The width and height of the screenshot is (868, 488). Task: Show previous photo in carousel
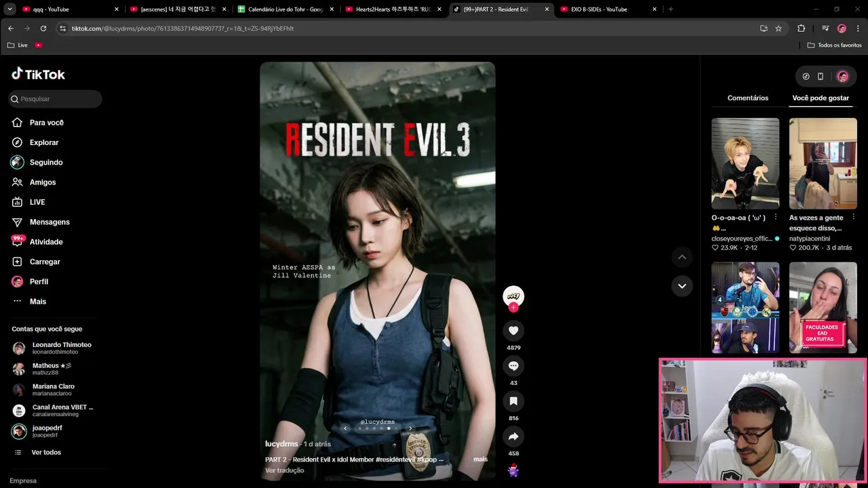345,428
